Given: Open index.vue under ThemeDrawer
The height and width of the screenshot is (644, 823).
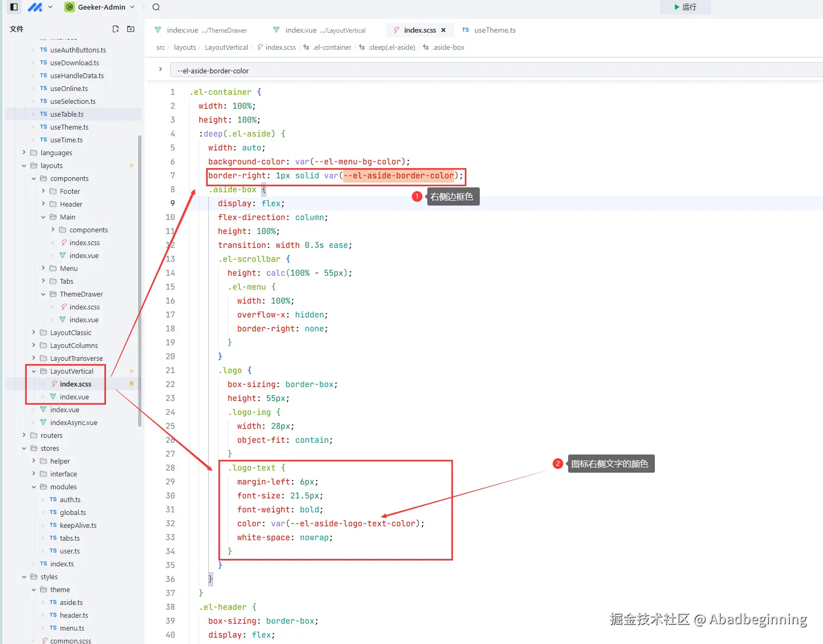Looking at the screenshot, I should tap(84, 320).
